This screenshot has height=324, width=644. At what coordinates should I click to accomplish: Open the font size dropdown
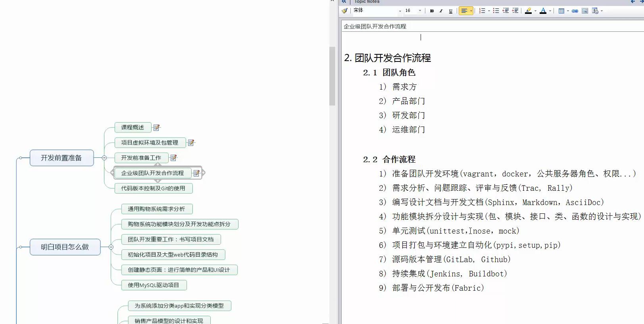(x=420, y=11)
